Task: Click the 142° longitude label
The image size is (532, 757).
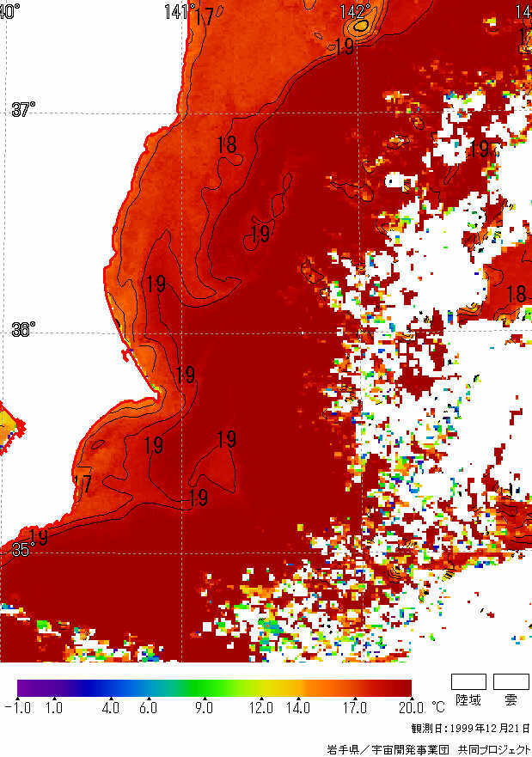Action: (355, 11)
